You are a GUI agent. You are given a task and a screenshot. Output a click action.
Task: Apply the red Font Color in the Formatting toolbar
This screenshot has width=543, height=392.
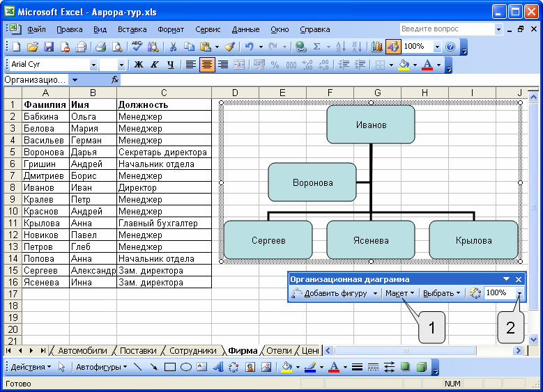coord(427,65)
